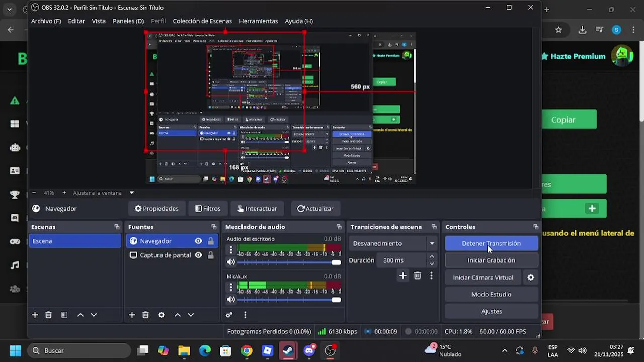Image resolution: width=644 pixels, height=362 pixels.
Task: Undock the Controles panel with its float icon
Action: click(x=536, y=227)
